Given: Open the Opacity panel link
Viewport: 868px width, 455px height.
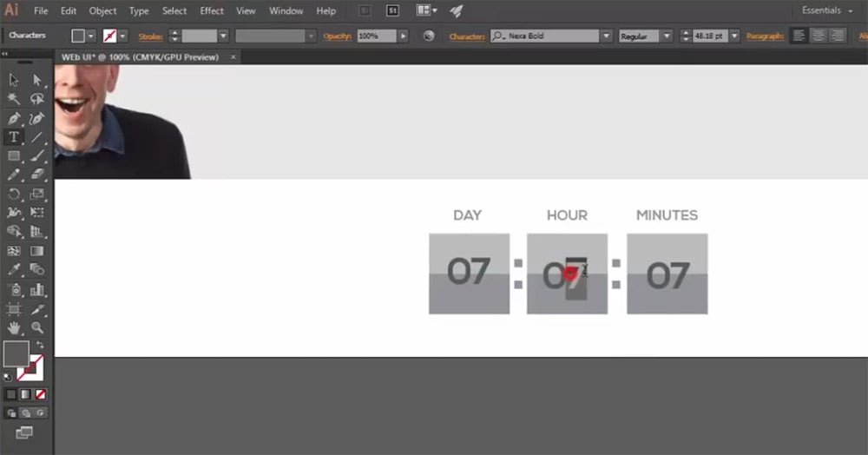Looking at the screenshot, I should click(x=337, y=36).
